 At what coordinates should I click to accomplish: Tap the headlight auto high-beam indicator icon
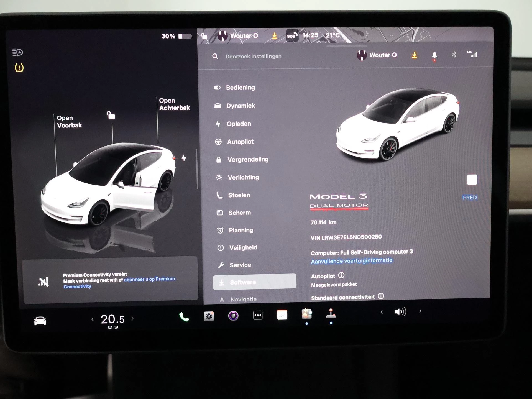[x=17, y=52]
